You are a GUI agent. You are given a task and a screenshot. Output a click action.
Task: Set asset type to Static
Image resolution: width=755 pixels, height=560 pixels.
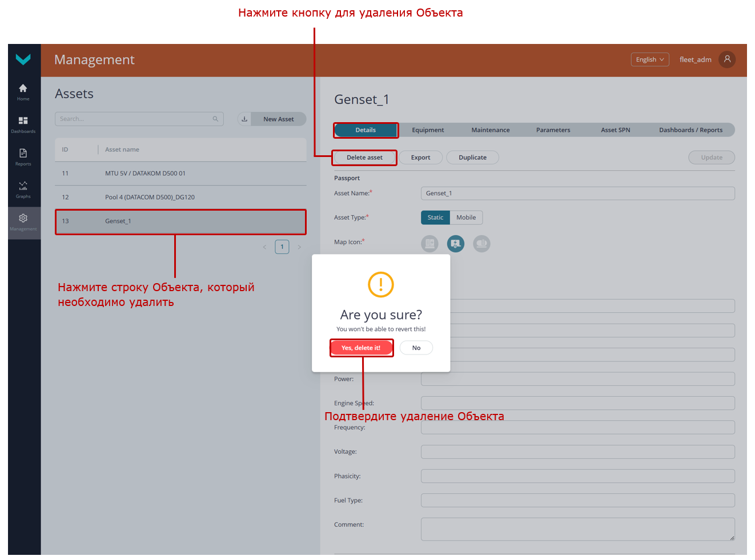tap(435, 217)
